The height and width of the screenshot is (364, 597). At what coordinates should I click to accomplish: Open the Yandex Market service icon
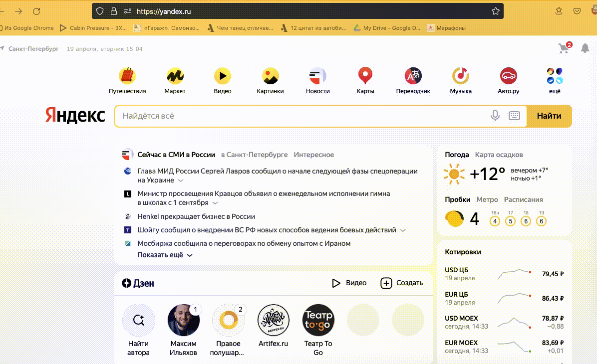click(175, 77)
